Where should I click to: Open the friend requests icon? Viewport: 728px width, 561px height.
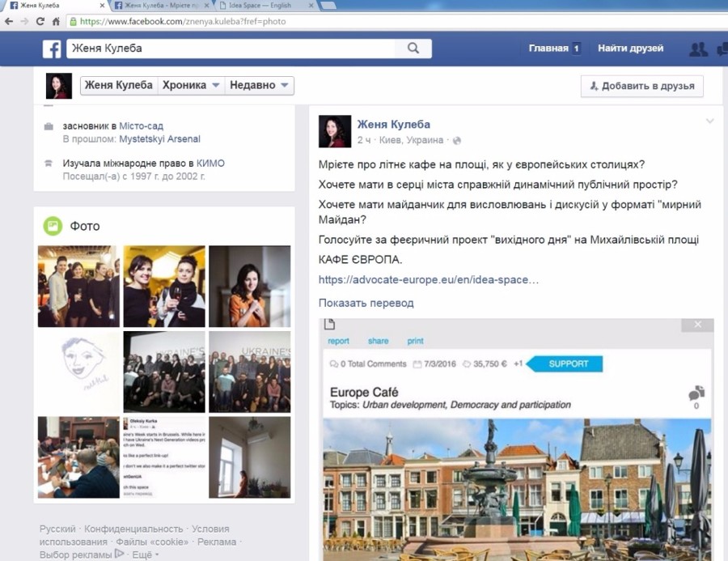tap(697, 49)
